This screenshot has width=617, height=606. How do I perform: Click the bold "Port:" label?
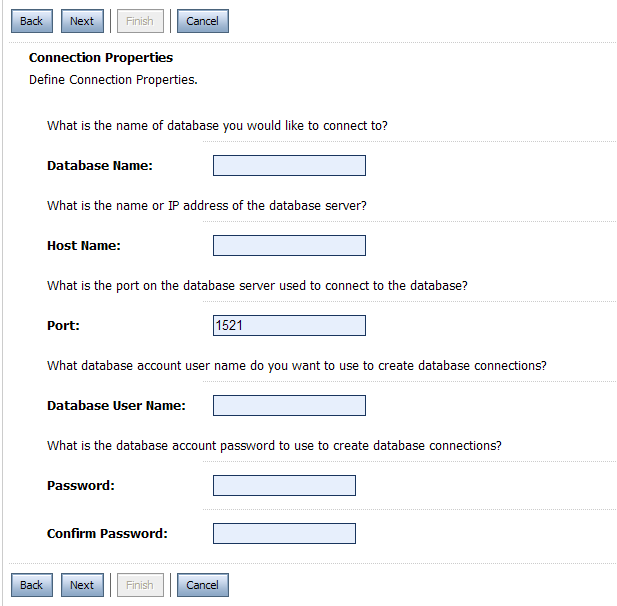(63, 326)
